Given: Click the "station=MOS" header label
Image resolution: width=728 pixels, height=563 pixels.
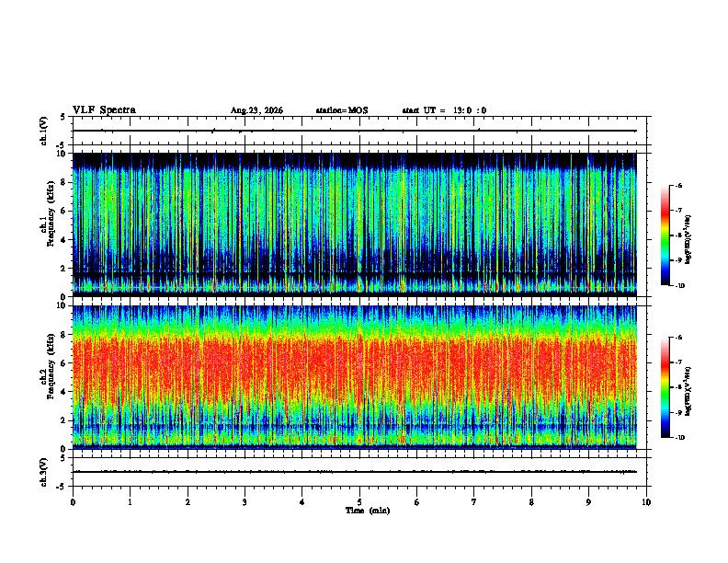Looking at the screenshot, I should click(342, 110).
